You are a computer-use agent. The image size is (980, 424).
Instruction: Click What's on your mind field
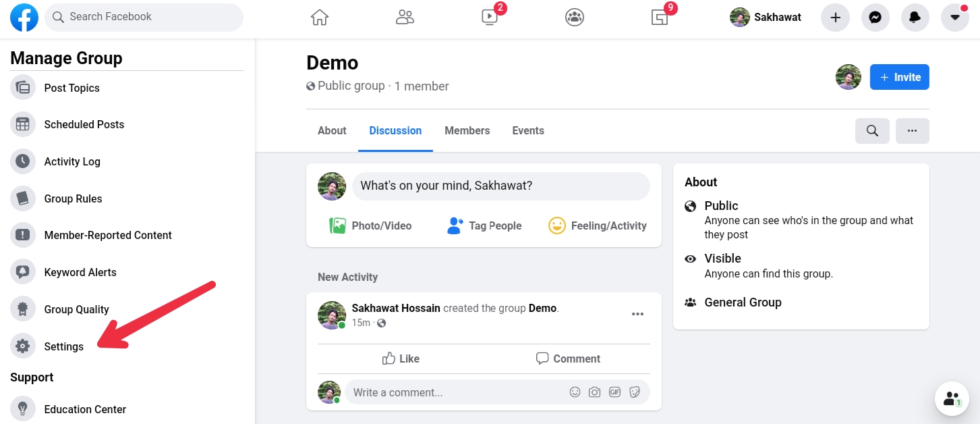(x=501, y=186)
